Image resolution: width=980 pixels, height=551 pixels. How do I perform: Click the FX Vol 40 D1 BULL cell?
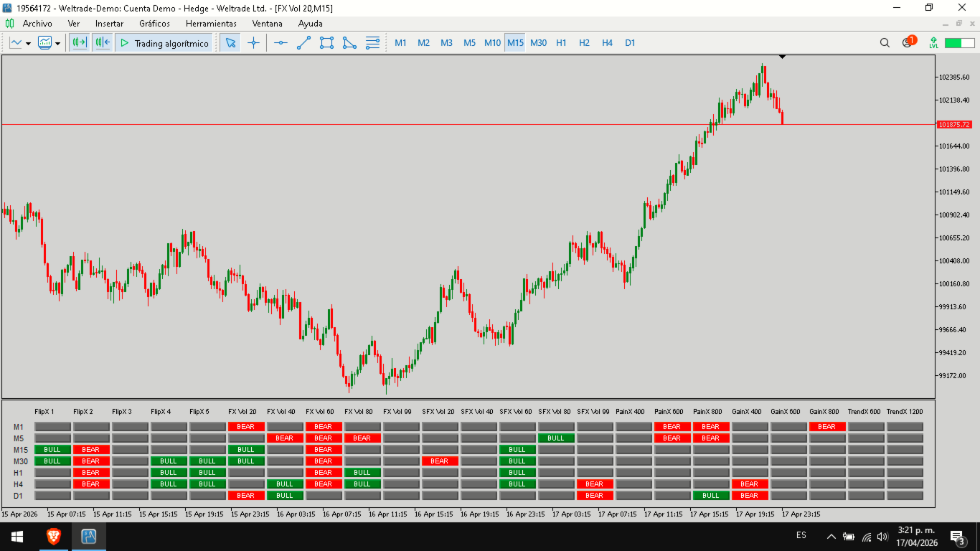[285, 496]
